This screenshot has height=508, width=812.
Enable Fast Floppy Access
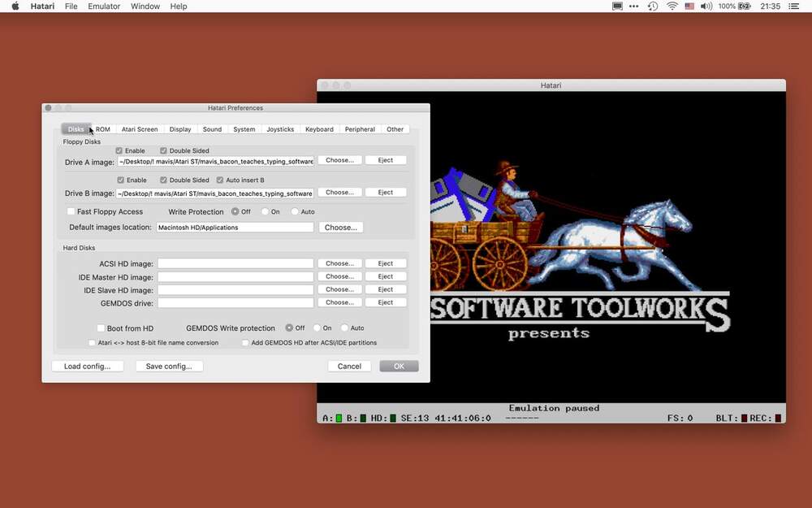71,211
